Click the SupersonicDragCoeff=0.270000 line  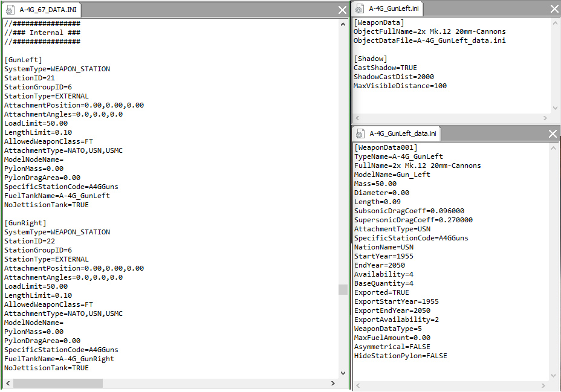pyautogui.click(x=413, y=220)
